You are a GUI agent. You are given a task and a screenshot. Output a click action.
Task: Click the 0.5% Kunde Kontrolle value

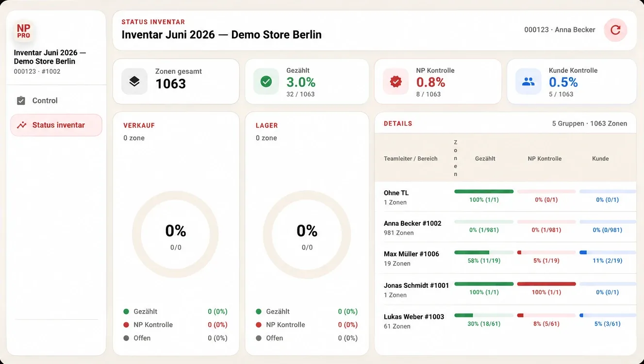563,83
